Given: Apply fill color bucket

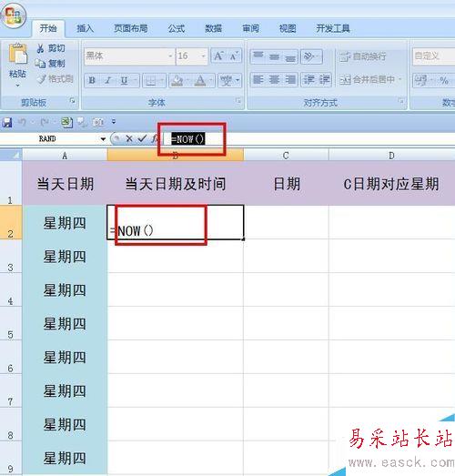Looking at the screenshot, I should coord(177,81).
